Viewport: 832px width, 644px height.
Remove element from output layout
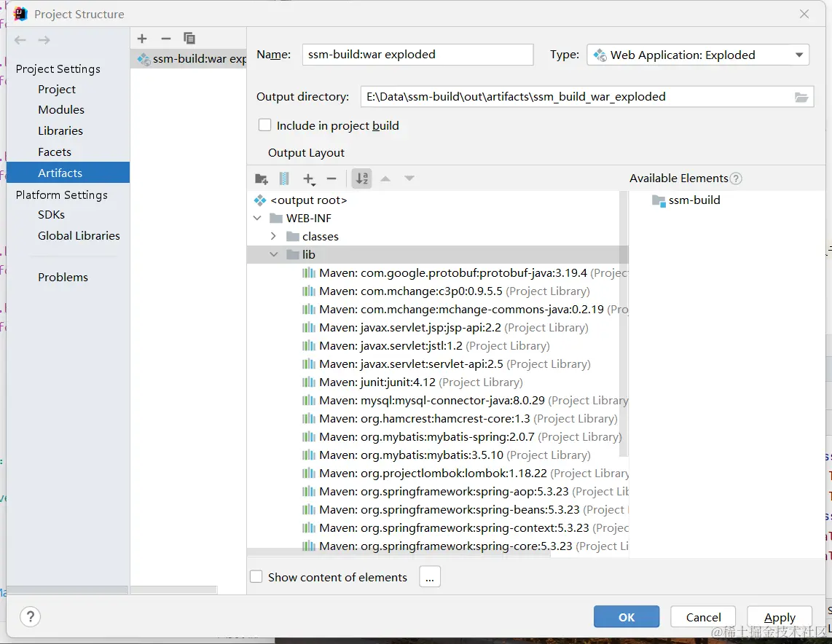tap(331, 178)
